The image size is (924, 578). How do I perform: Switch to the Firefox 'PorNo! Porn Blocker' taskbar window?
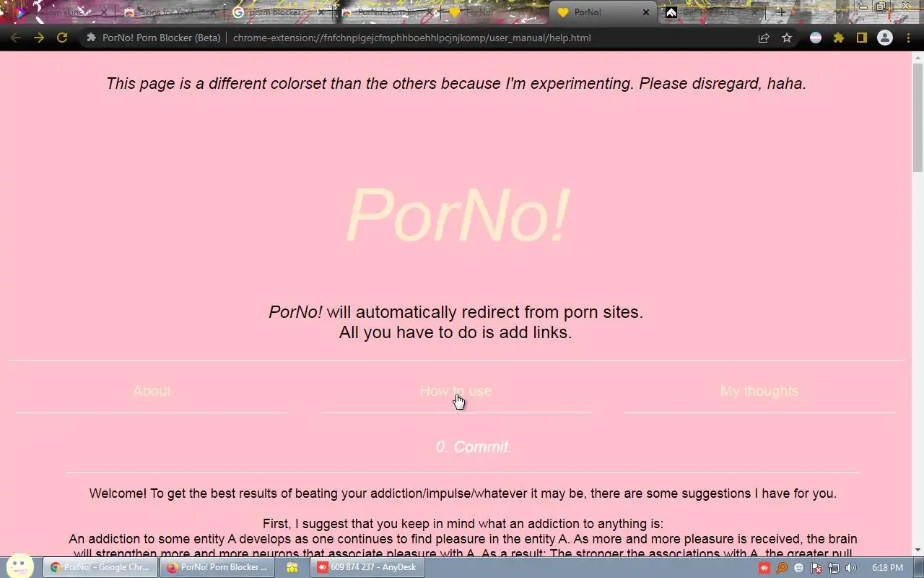click(217, 567)
